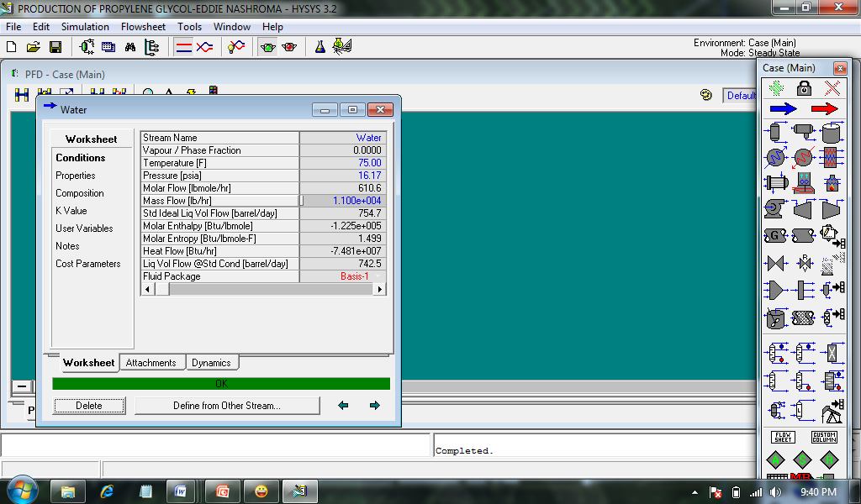This screenshot has width=861, height=504.
Task: Select the Cooler icon in palette
Action: point(775,157)
